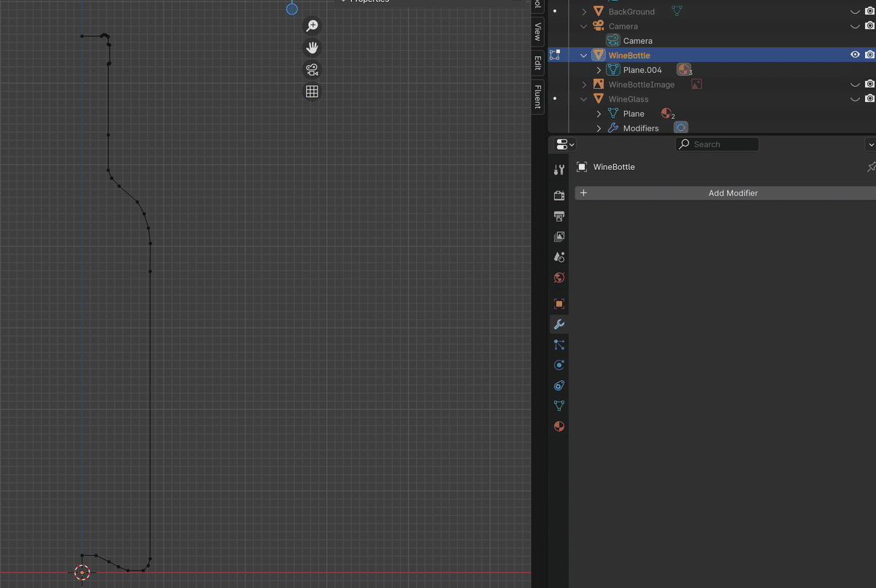Open the View Layer properties tab
Screen dimensions: 876x588
click(559, 236)
